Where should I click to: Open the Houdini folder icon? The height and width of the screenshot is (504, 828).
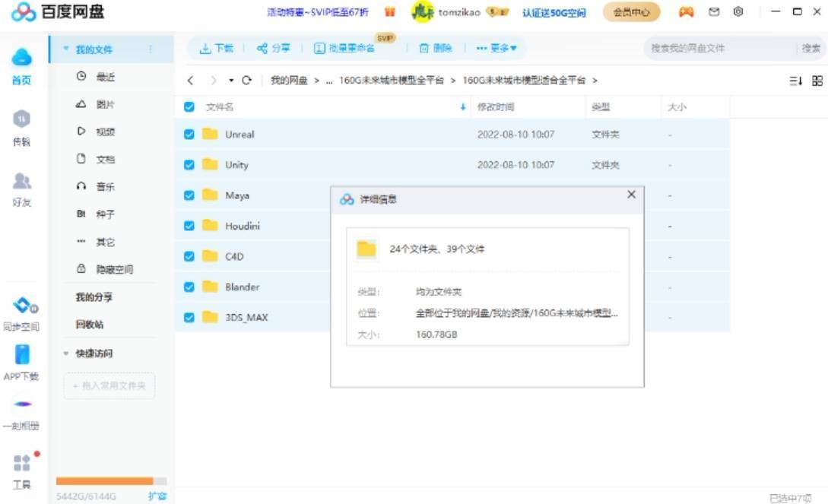210,225
